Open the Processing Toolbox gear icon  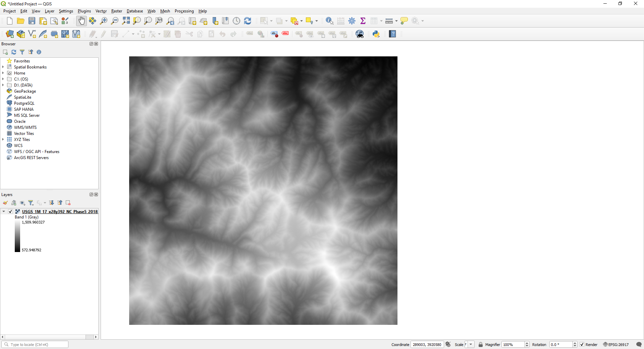coord(352,21)
